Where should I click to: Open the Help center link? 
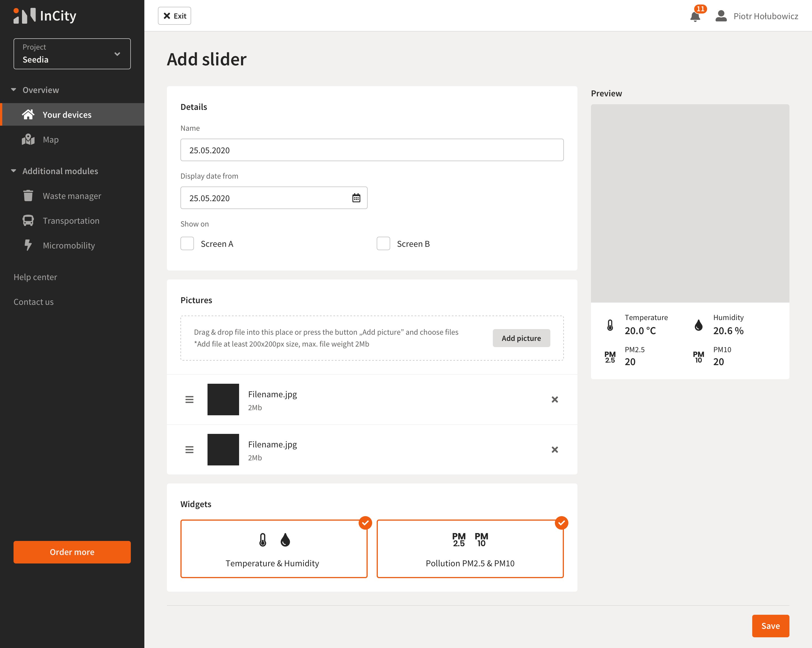coord(36,277)
